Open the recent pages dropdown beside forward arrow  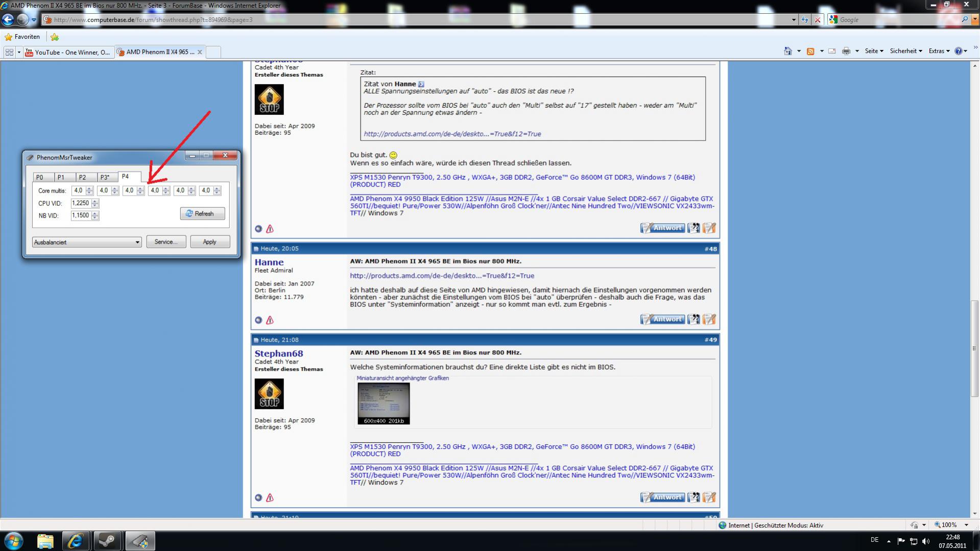point(34,20)
